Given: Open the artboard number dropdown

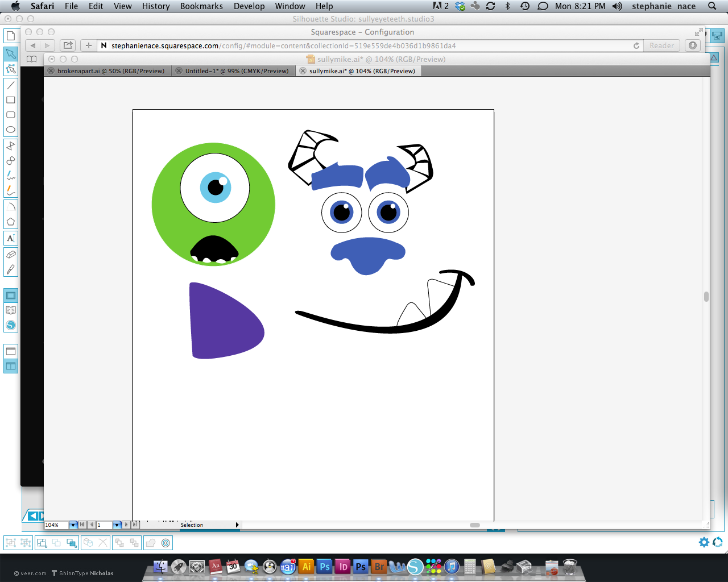Looking at the screenshot, I should click(x=117, y=525).
